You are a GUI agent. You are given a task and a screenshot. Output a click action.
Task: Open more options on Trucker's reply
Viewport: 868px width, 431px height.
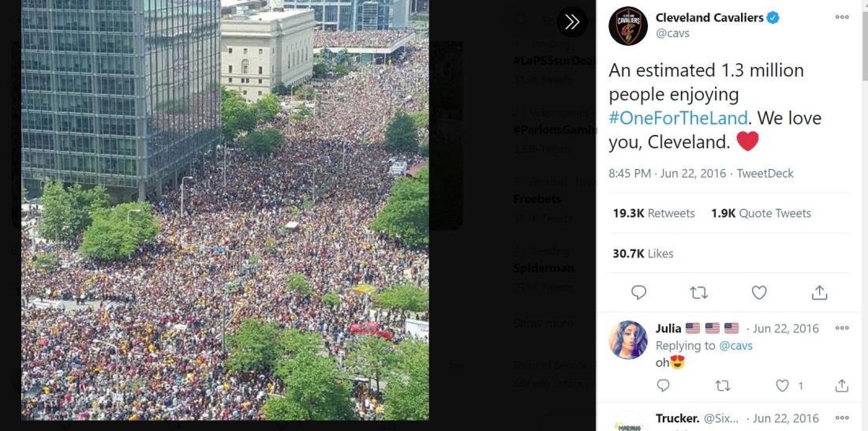click(841, 418)
